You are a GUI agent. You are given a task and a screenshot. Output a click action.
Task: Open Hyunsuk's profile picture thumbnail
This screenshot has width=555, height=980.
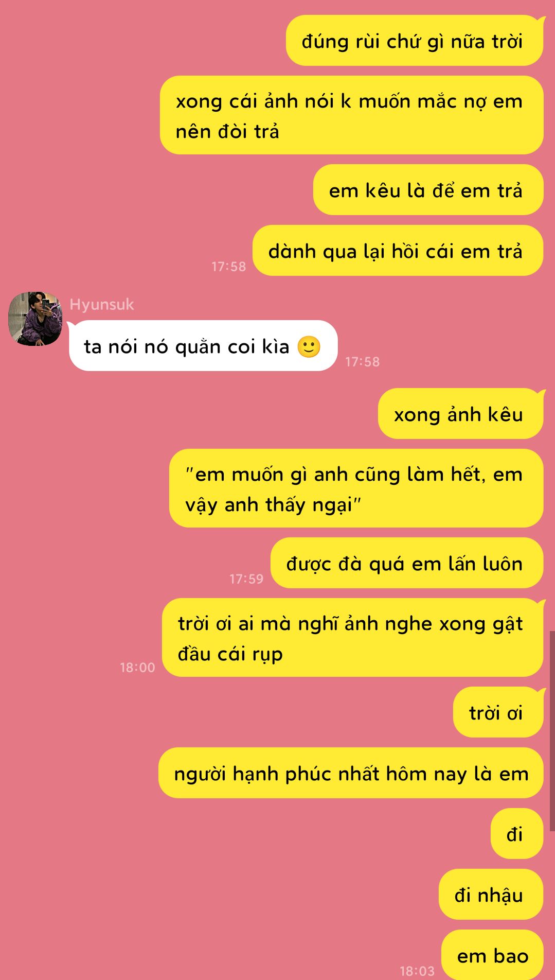(35, 319)
